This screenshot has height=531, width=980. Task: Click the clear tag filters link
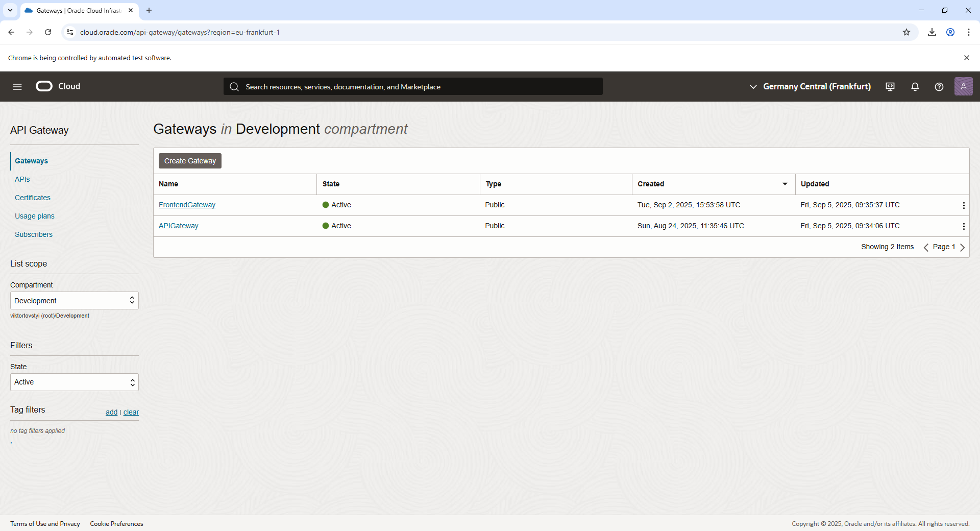131,412
